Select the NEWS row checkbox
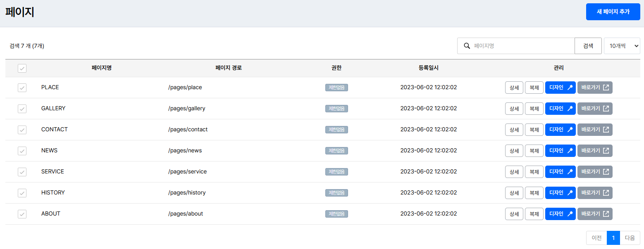Screen dimensions: 644x249 click(x=22, y=151)
